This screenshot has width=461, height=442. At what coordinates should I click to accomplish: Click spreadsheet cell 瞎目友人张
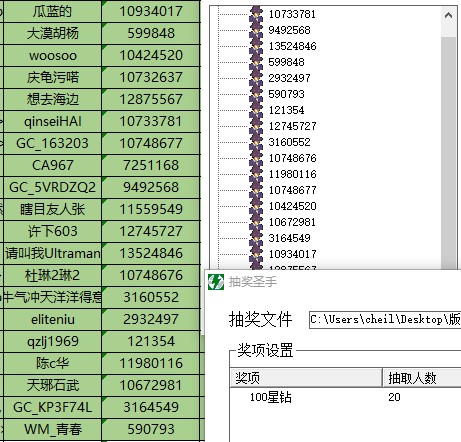[x=52, y=209]
